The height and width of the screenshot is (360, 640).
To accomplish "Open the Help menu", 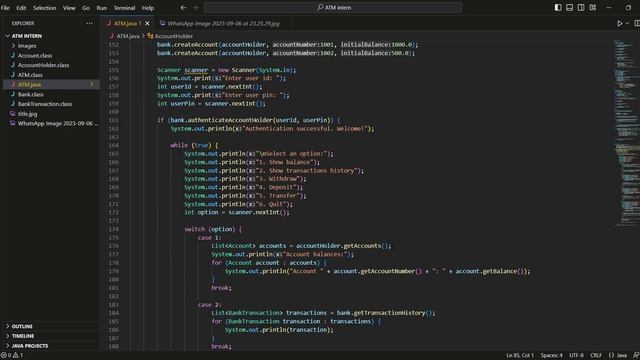I will coord(148,8).
